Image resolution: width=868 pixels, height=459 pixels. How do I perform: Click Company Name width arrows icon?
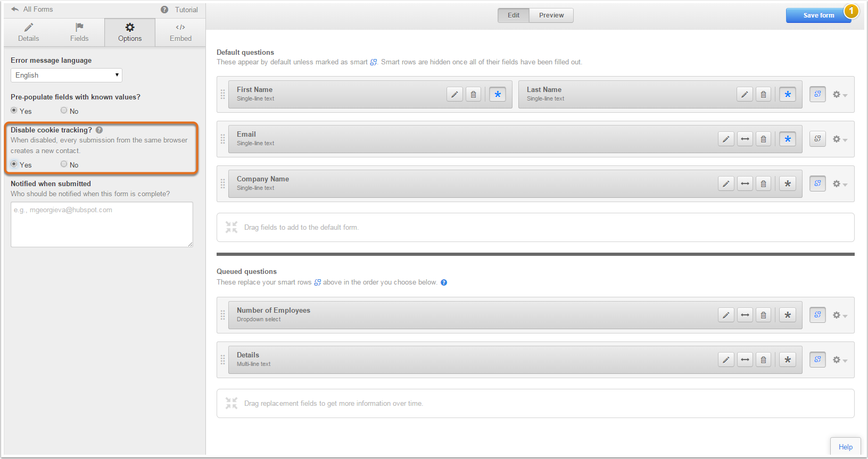click(745, 184)
